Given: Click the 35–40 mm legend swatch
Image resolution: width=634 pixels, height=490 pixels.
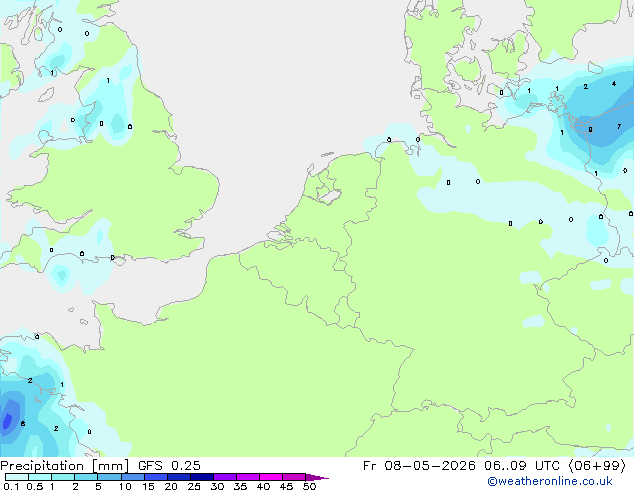Looking at the screenshot, I should tap(248, 477).
